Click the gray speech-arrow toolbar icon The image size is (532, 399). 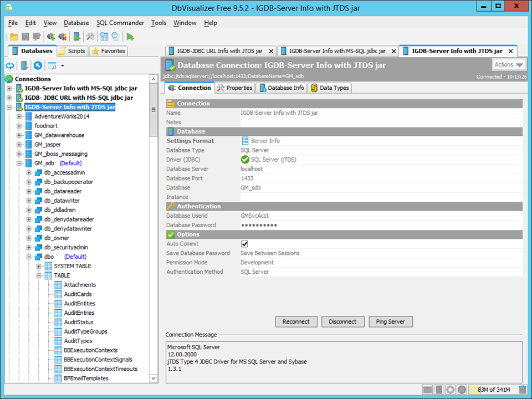pos(37,37)
